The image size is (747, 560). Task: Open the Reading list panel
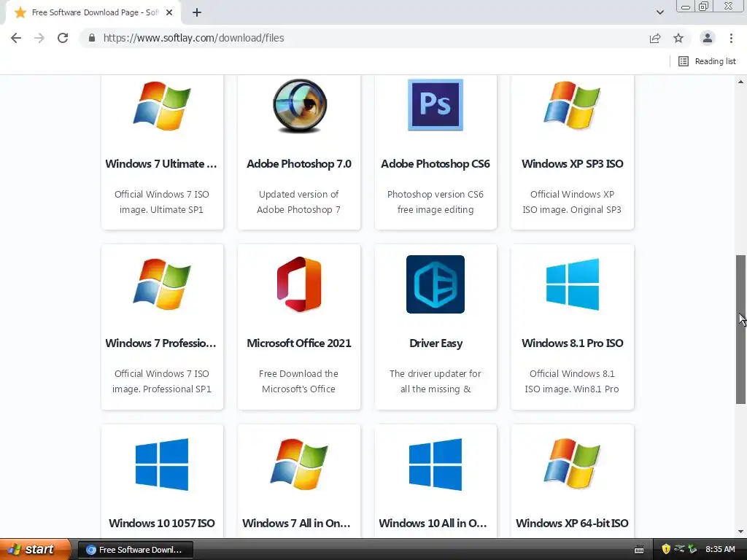click(x=707, y=61)
